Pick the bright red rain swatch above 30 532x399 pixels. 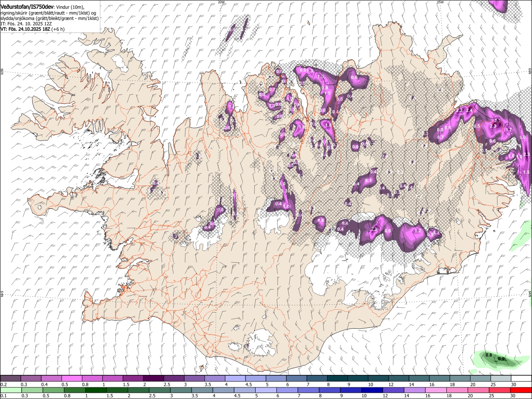coord(520,390)
